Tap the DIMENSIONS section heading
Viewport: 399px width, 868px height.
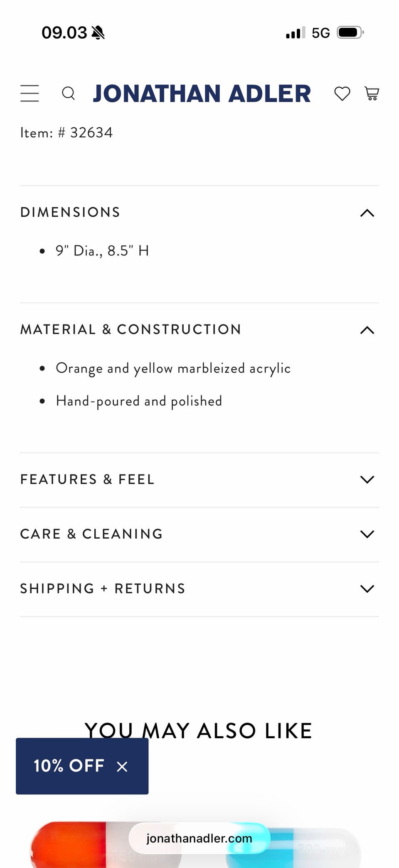70,212
